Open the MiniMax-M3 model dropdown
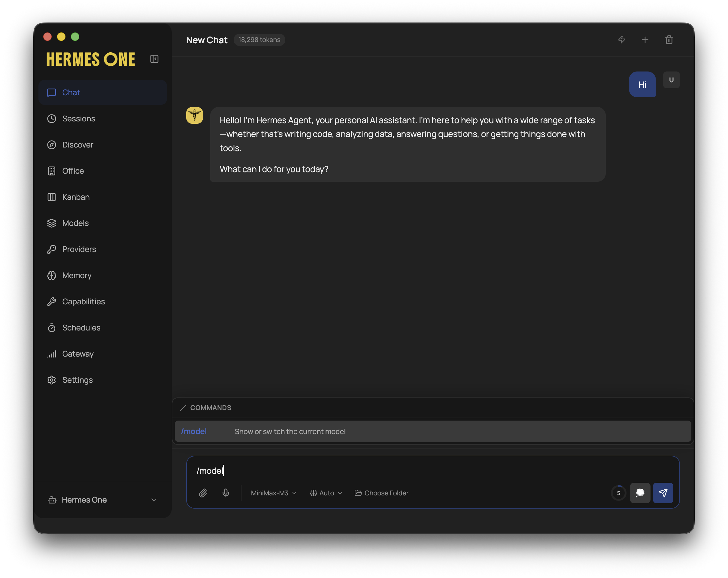This screenshot has width=728, height=578. 274,493
